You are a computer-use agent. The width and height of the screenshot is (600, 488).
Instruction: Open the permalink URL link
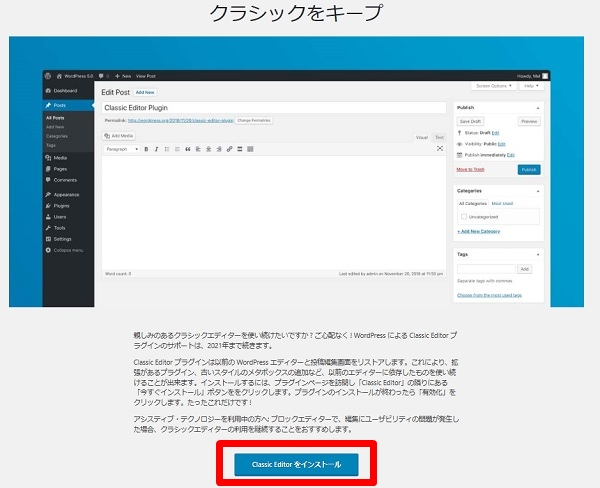[181, 120]
